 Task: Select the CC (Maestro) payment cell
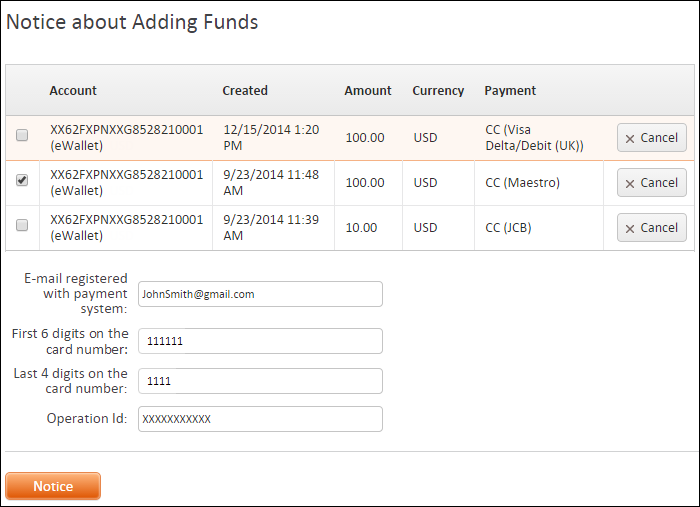(x=522, y=183)
